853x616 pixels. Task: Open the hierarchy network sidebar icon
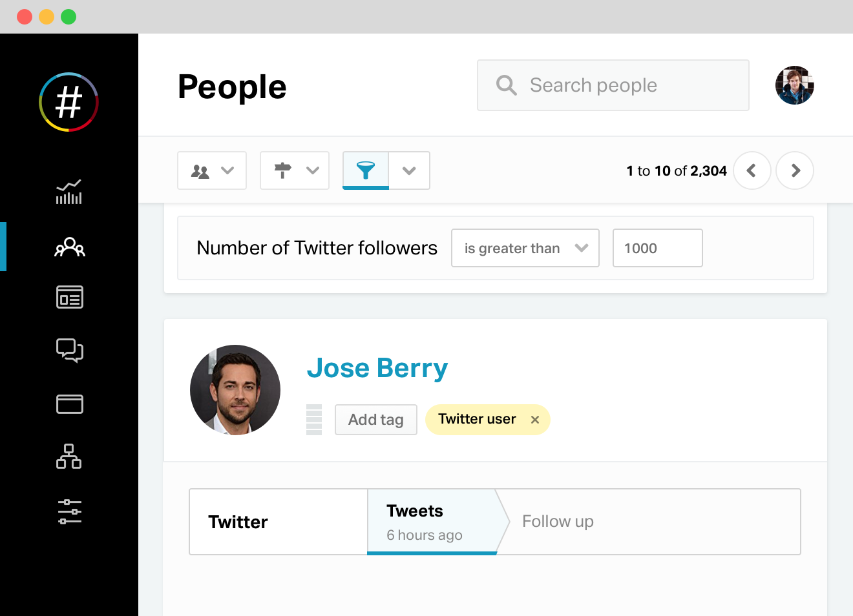[x=69, y=457]
